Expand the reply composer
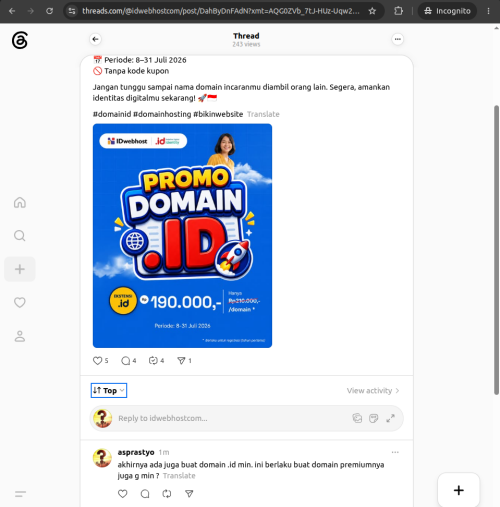The width and height of the screenshot is (500, 507). 390,418
